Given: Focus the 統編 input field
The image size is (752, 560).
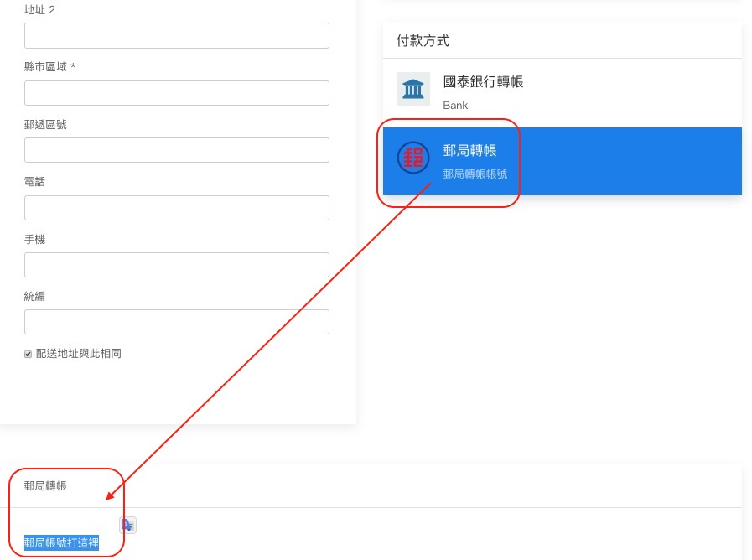Looking at the screenshot, I should click(x=176, y=322).
